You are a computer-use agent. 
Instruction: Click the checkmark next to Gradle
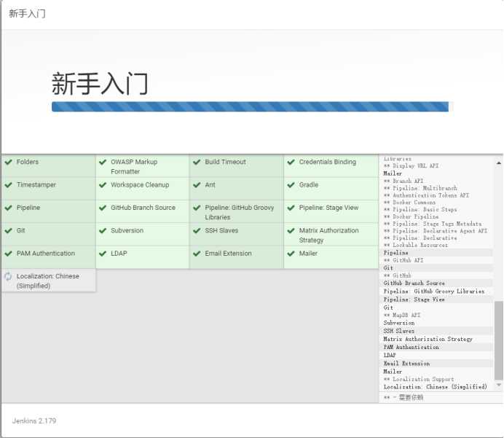point(291,184)
